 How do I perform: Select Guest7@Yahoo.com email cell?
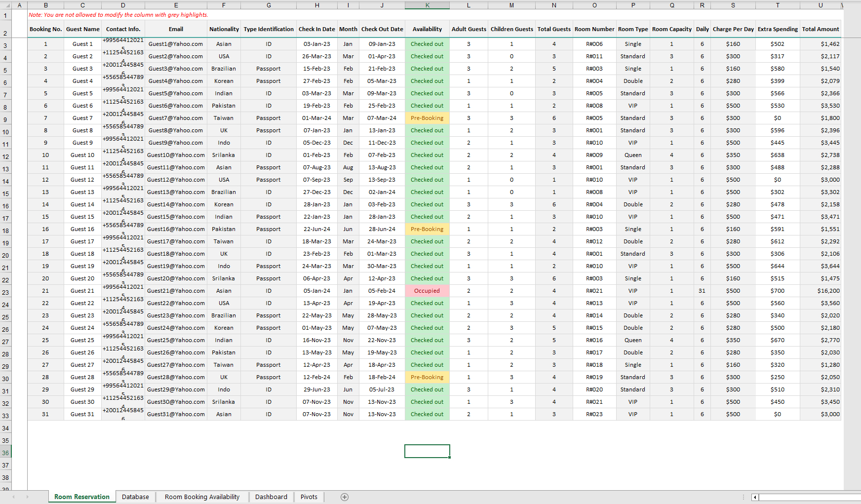coord(176,118)
